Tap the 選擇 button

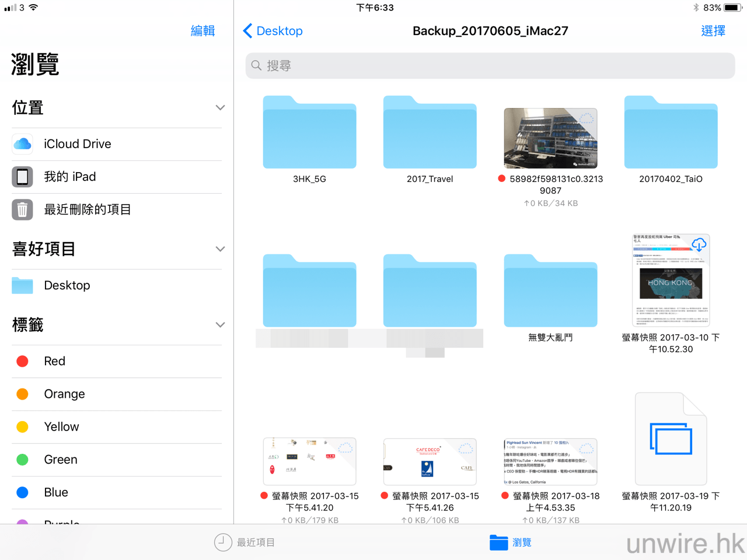tap(713, 31)
